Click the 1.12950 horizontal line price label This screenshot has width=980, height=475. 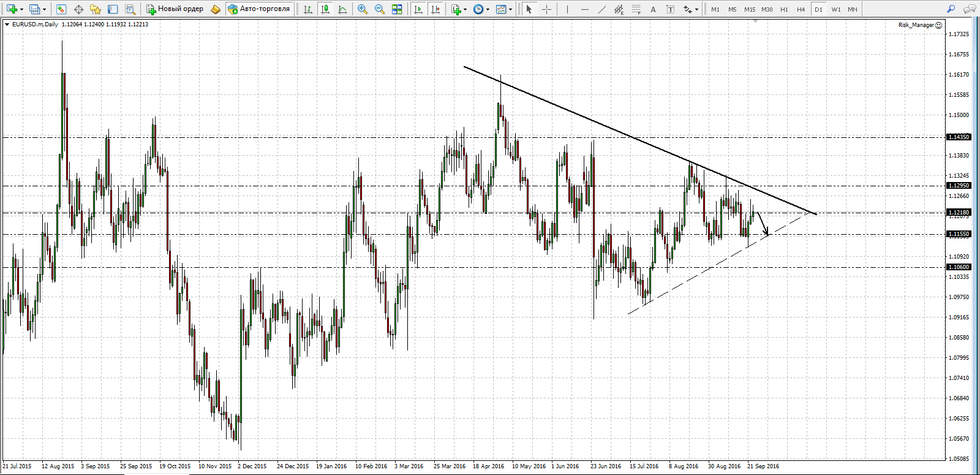[x=959, y=186]
